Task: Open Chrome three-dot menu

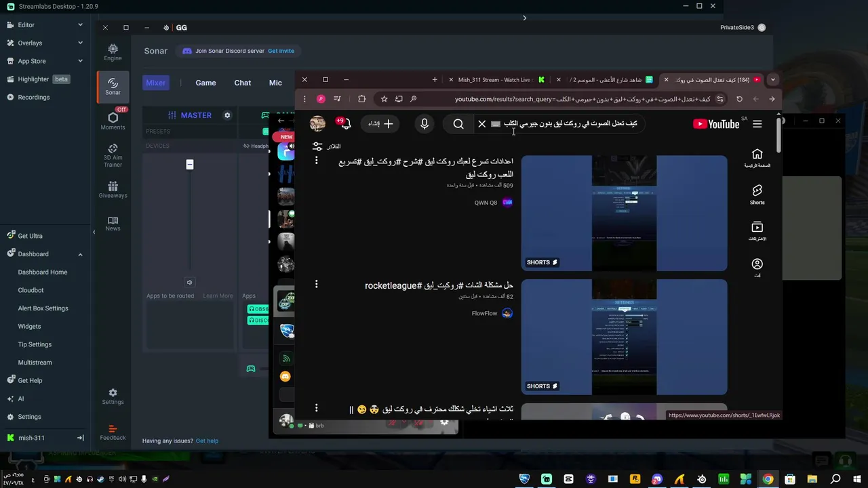Action: (305, 99)
